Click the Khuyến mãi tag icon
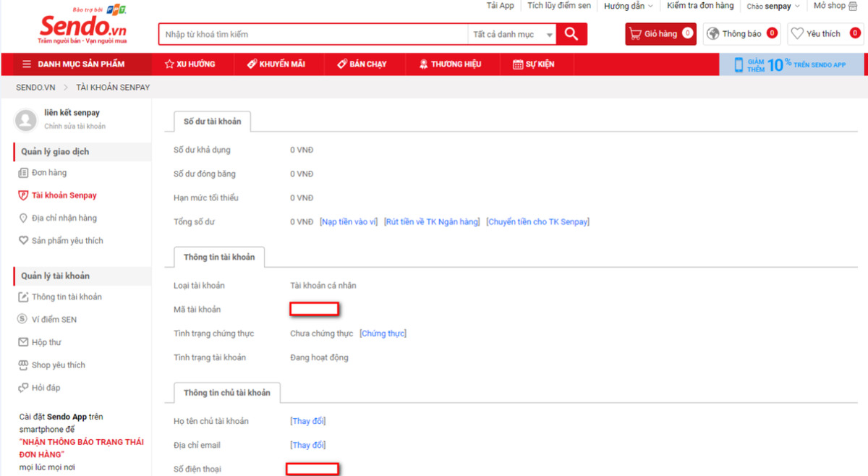 pyautogui.click(x=252, y=64)
